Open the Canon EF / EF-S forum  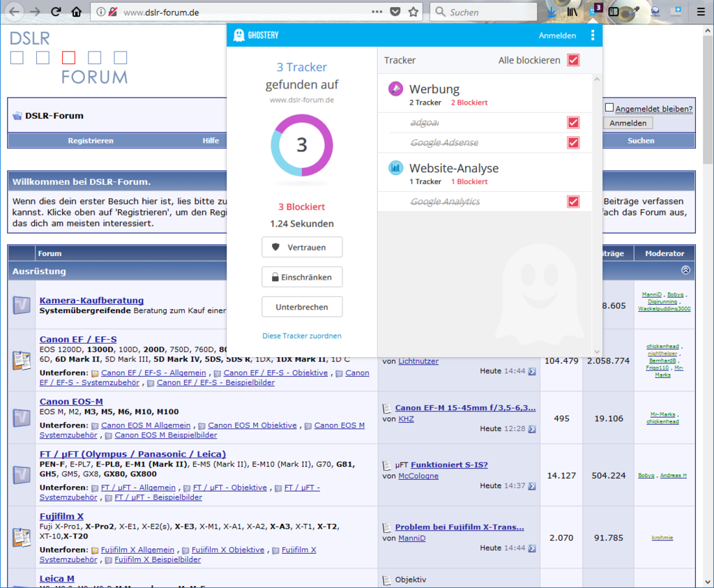[x=78, y=339]
